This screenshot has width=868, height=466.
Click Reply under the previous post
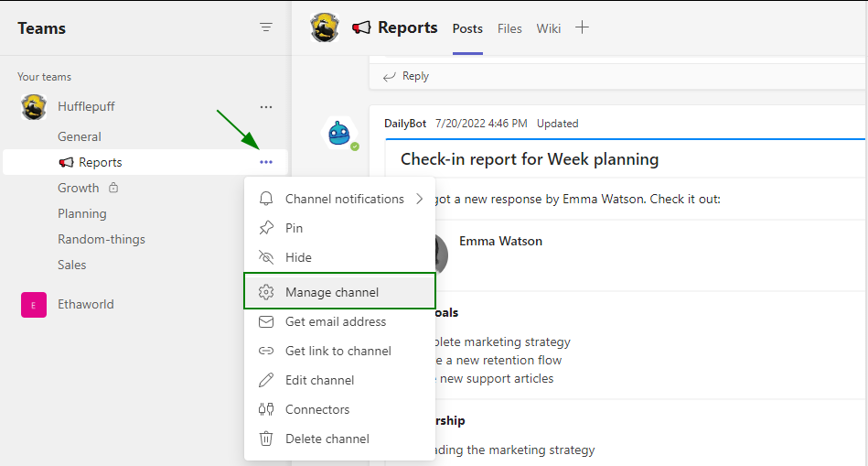click(415, 76)
